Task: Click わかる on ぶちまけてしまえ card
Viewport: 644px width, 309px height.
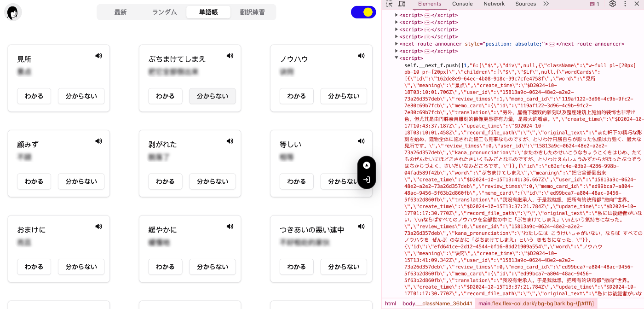Action: coord(165,96)
